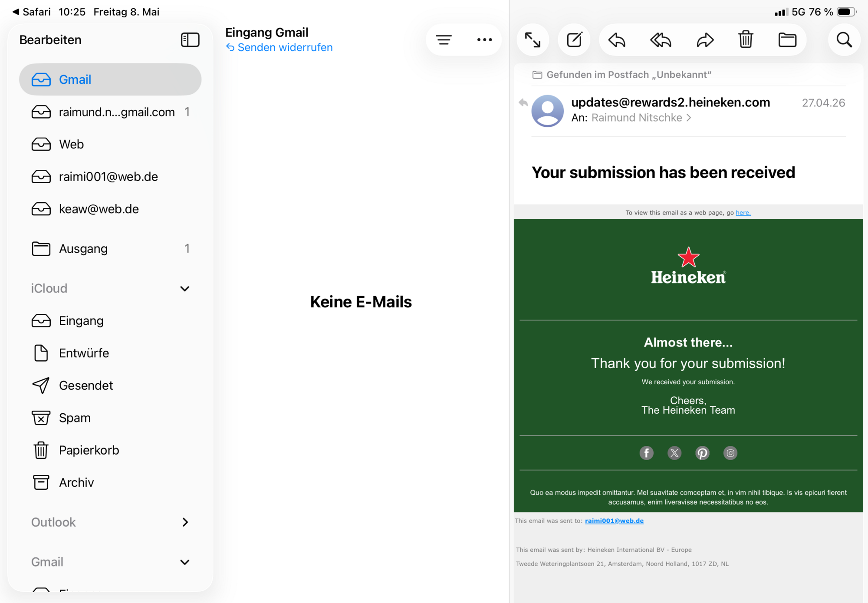
Task: Open search with magnifier icon
Action: tap(844, 40)
